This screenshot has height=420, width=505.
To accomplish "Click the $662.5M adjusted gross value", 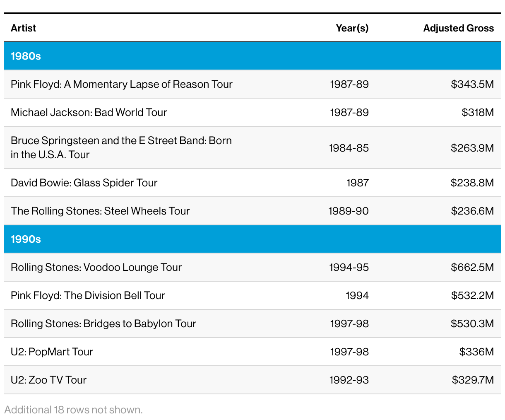I will click(x=472, y=268).
